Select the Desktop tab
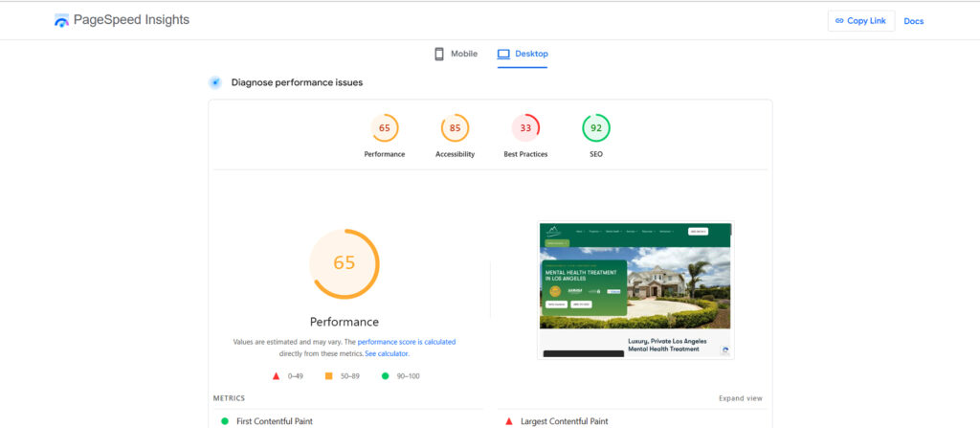 pyautogui.click(x=523, y=54)
